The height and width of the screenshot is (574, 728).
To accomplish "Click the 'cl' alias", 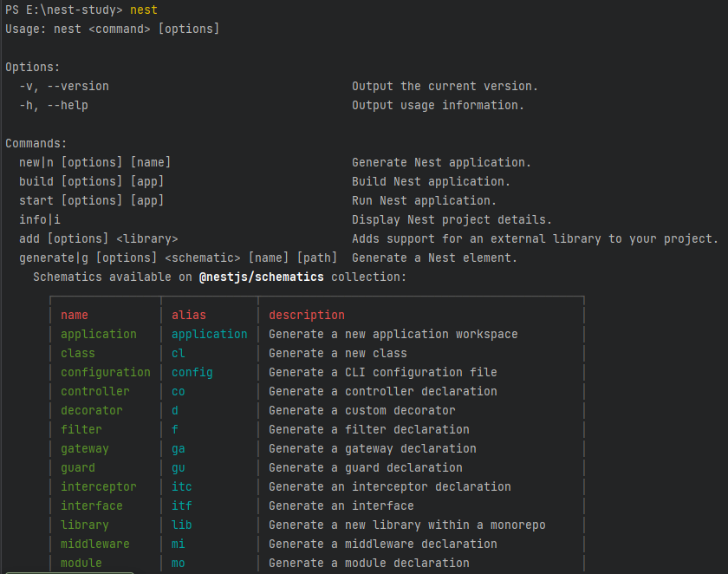I will [x=179, y=353].
